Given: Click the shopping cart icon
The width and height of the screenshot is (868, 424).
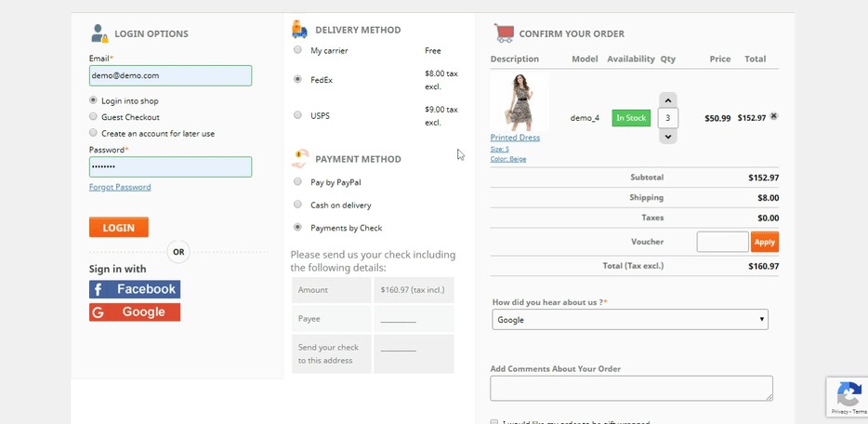Looking at the screenshot, I should (504, 33).
